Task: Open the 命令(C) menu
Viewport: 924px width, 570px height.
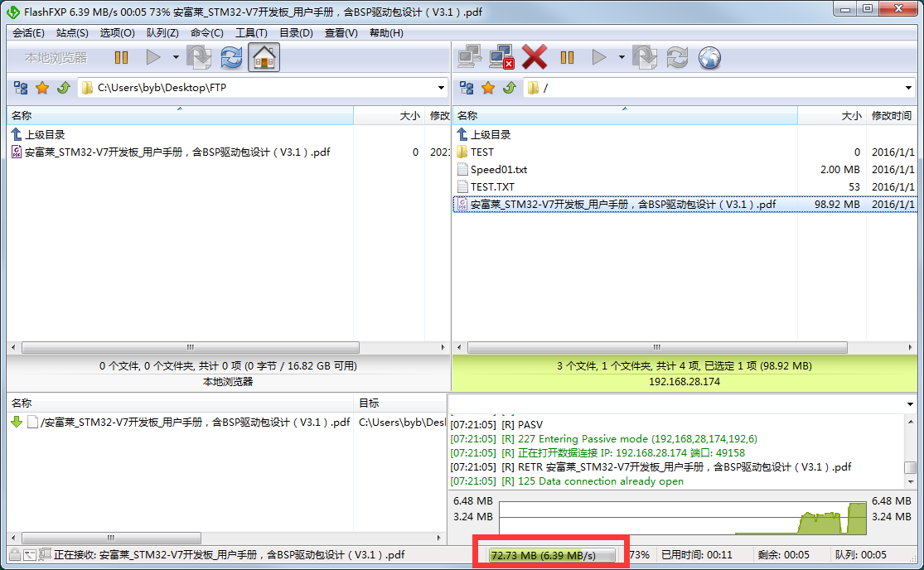Action: pos(207,33)
